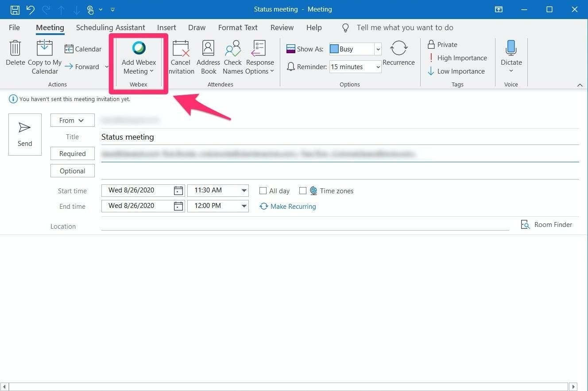
Task: Set High Importance tag
Action: [457, 58]
